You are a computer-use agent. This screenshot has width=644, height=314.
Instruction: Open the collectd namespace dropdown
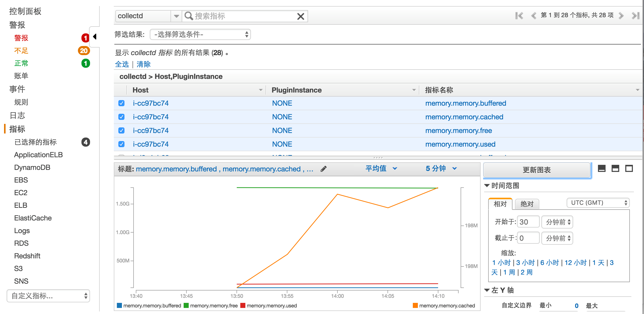[176, 16]
